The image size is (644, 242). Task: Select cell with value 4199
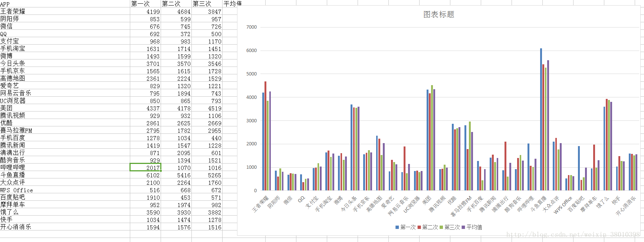pos(145,12)
